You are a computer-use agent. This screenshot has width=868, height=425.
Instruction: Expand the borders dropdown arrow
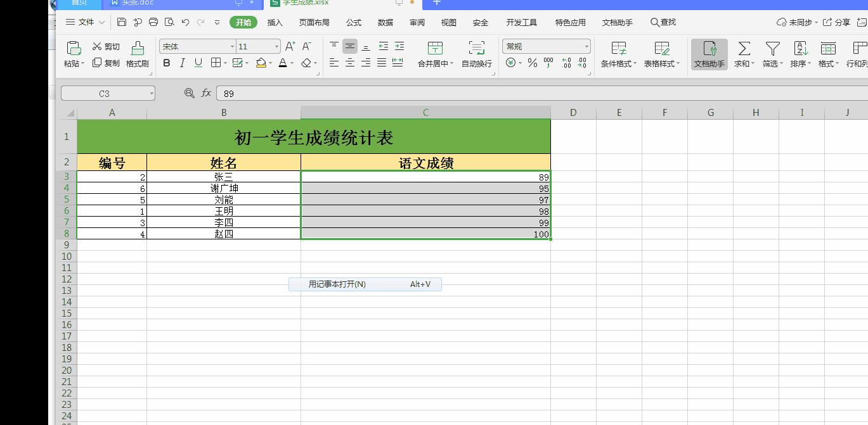pos(225,63)
